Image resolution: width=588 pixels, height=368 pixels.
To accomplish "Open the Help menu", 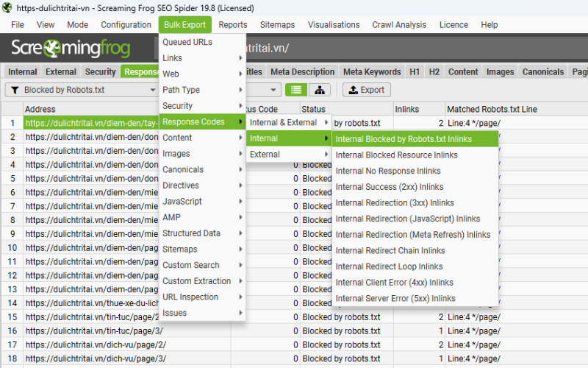I will point(490,25).
